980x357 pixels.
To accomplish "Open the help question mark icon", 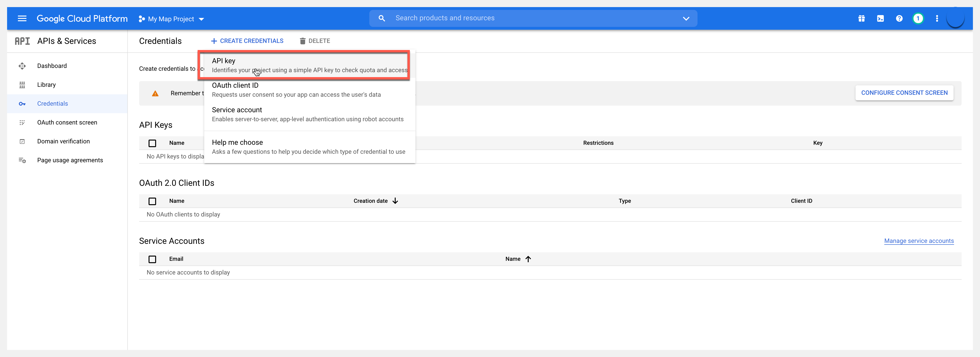I will pyautogui.click(x=899, y=18).
